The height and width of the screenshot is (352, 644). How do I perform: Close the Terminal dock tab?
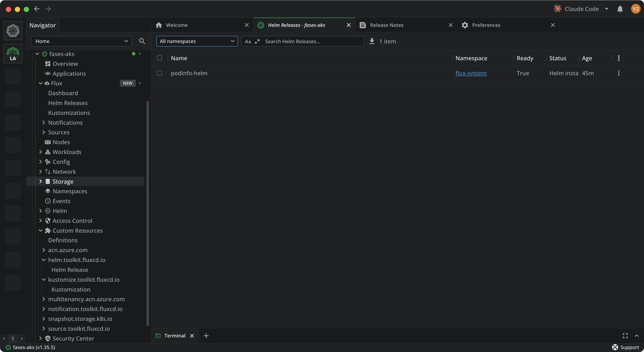tap(192, 336)
